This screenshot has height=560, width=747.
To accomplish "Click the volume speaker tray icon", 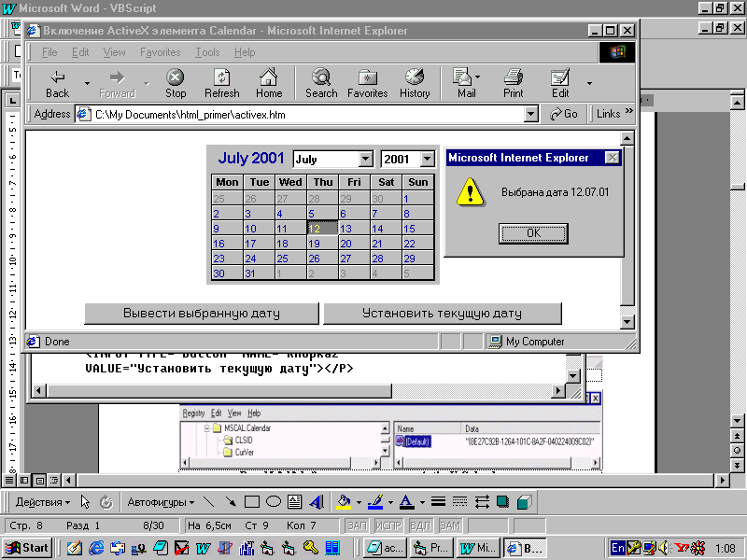I will point(663,548).
